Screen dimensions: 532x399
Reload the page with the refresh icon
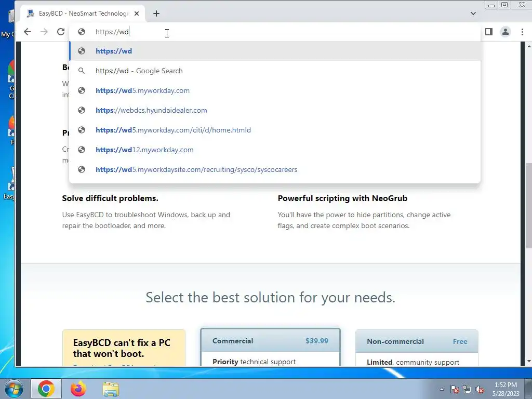[61, 32]
